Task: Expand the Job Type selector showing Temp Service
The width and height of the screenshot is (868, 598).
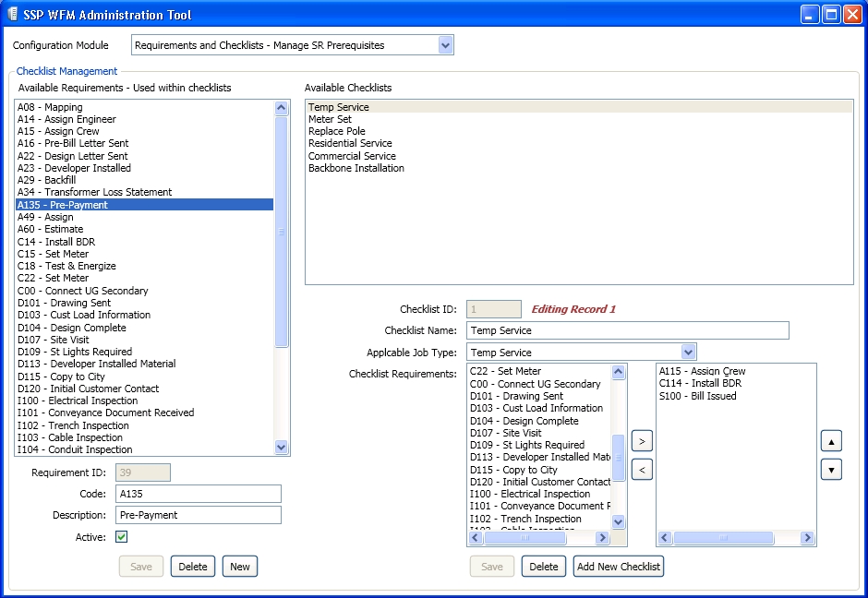Action: [x=686, y=352]
